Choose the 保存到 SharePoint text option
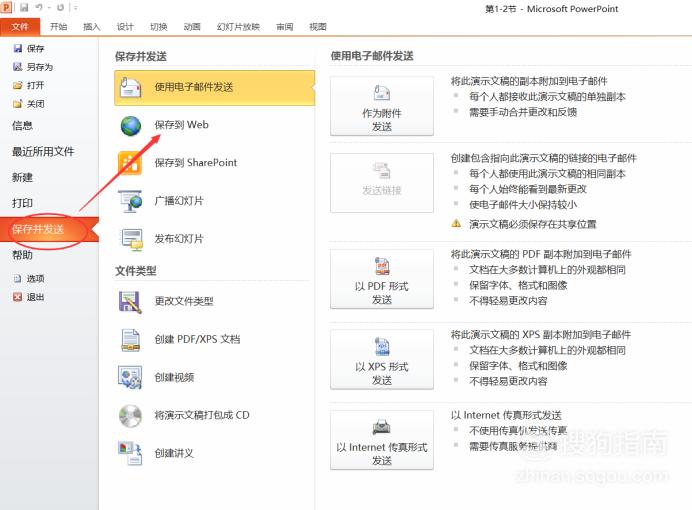Image resolution: width=692 pixels, height=510 pixels. (x=196, y=163)
